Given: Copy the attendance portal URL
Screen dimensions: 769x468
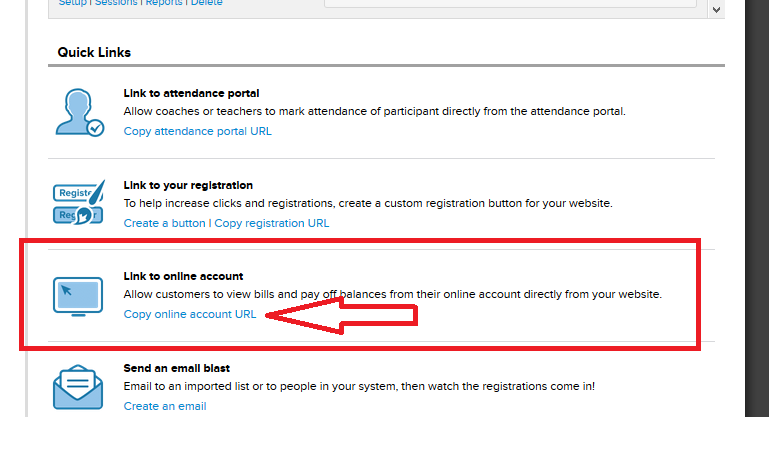Looking at the screenshot, I should coord(197,131).
